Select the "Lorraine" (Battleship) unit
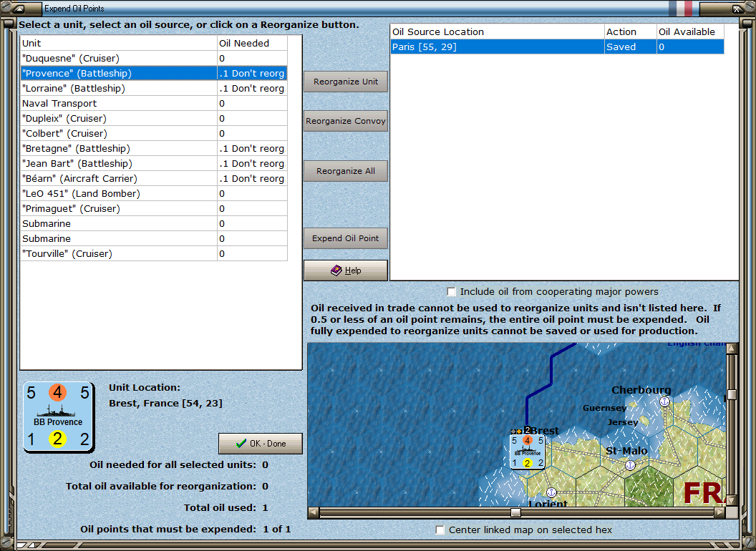The width and height of the screenshot is (756, 551). click(154, 88)
